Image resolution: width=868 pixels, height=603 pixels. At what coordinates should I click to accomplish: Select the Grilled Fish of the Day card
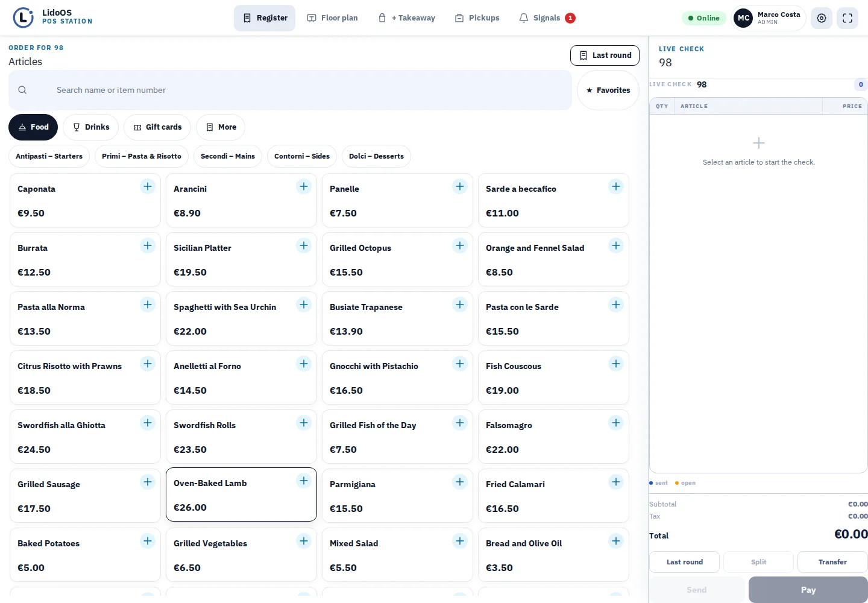[397, 437]
